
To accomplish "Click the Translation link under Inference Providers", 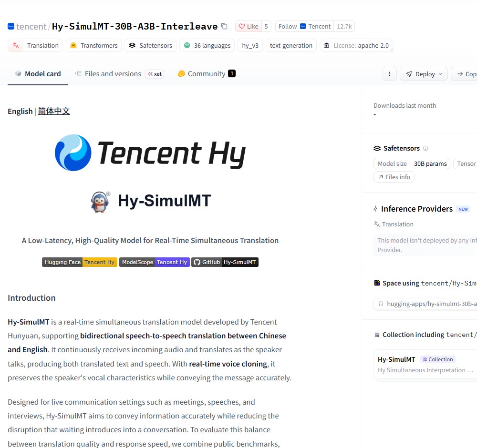I will 394,224.
